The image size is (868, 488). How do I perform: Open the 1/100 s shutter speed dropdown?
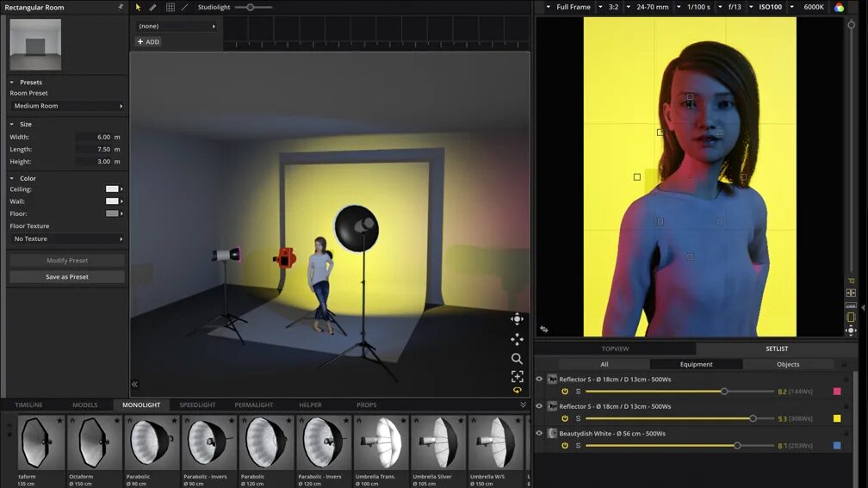(x=694, y=7)
